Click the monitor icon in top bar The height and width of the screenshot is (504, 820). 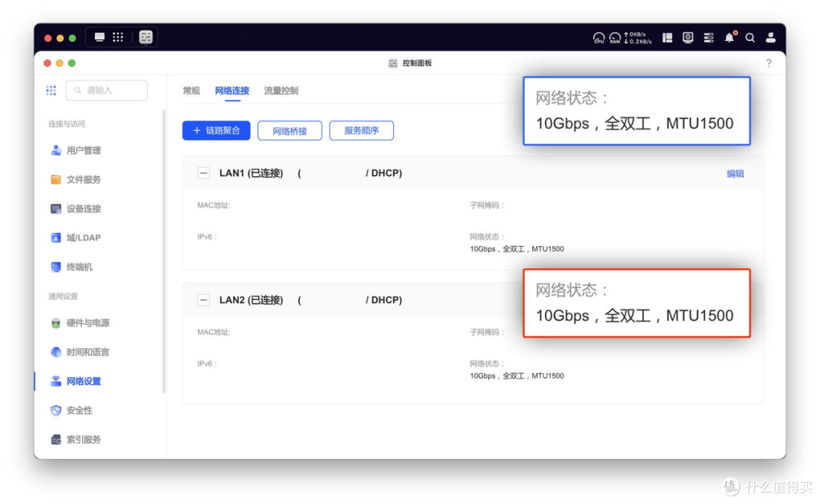coord(688,38)
